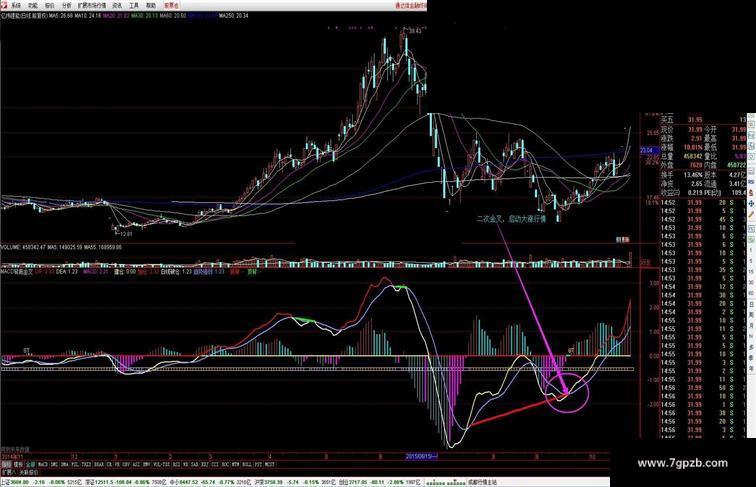Open the 扩展市场行情 menu

(x=92, y=5)
